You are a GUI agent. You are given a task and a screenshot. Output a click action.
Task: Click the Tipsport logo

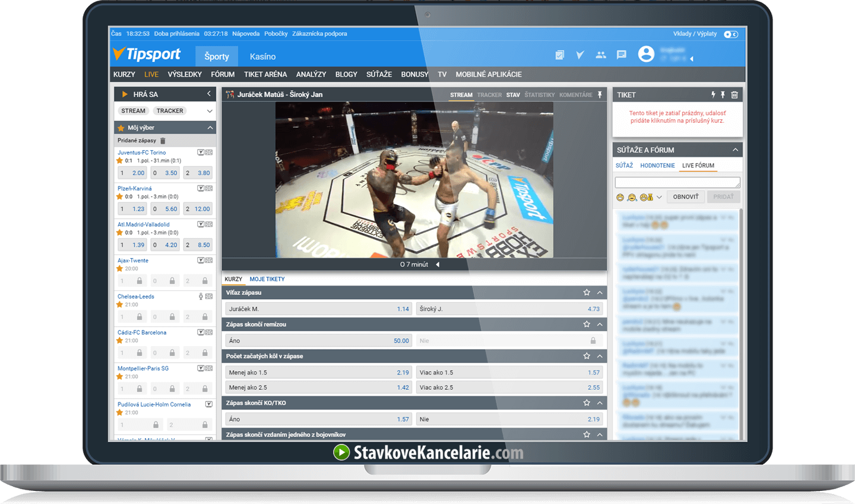[x=147, y=54]
